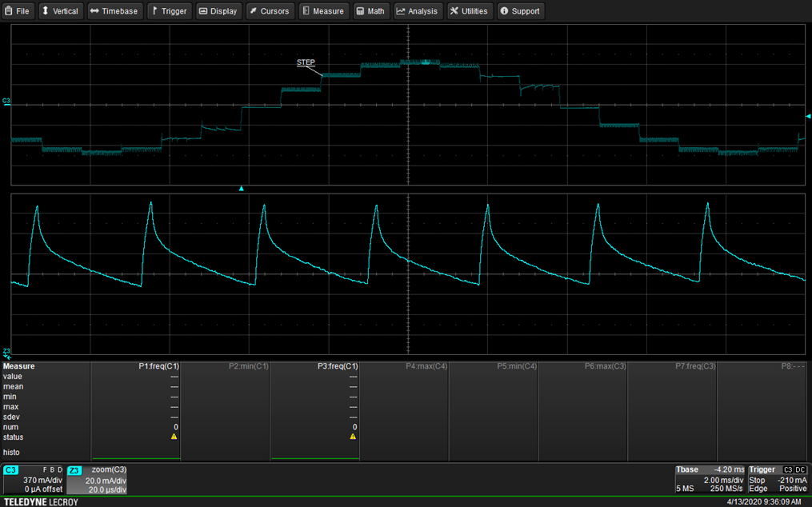This screenshot has width=812, height=507.
Task: Select the Z3 zoom descriptor box
Action: [97, 479]
